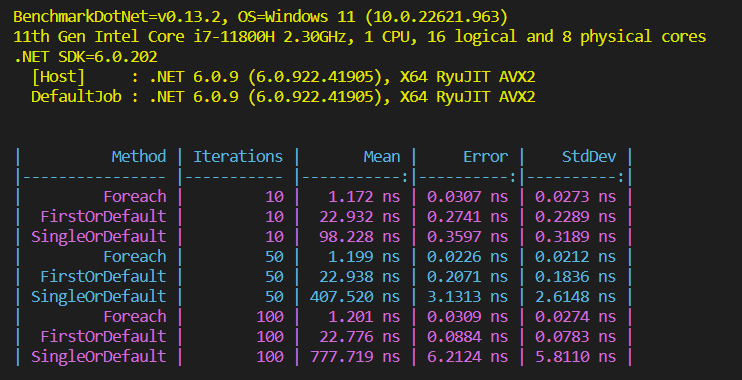This screenshot has height=380, width=742.
Task: Select the 0.1836 ns StdDev value
Action: [575, 276]
